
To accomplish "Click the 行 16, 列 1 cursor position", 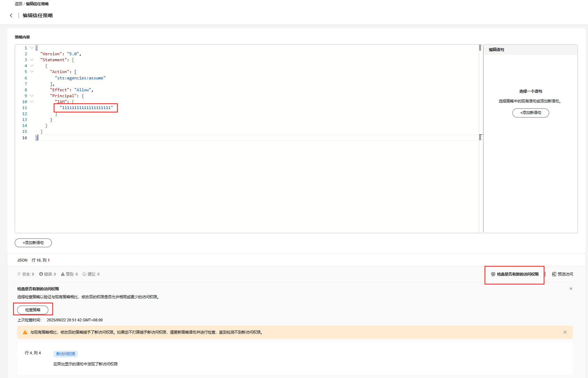I will (41, 260).
